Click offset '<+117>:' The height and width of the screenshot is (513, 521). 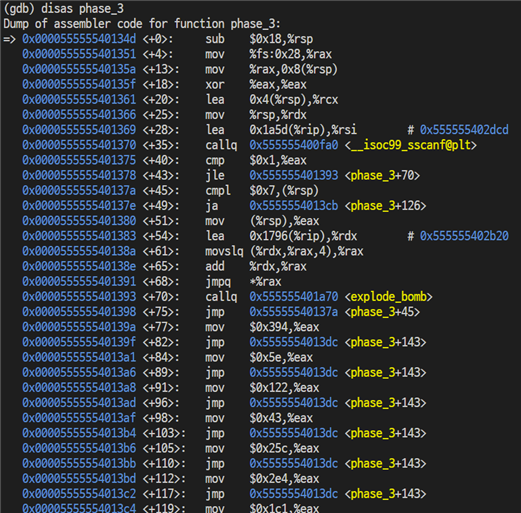click(164, 494)
